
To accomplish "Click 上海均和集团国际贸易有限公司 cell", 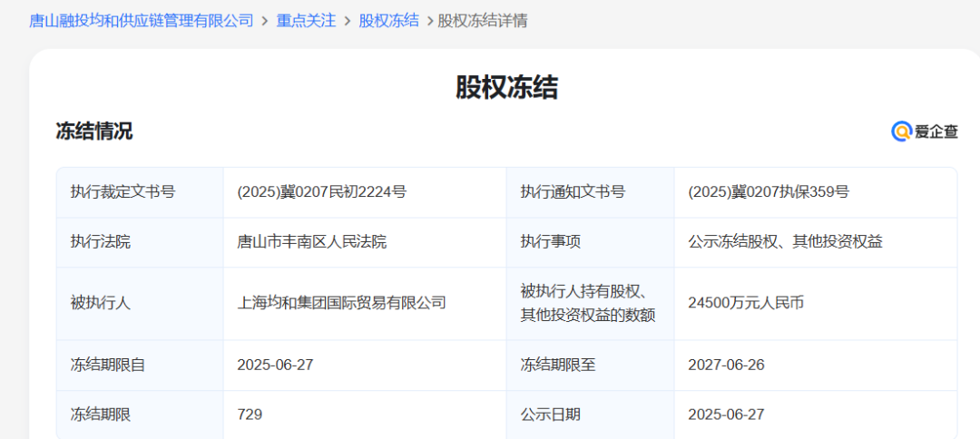I will (x=342, y=304).
